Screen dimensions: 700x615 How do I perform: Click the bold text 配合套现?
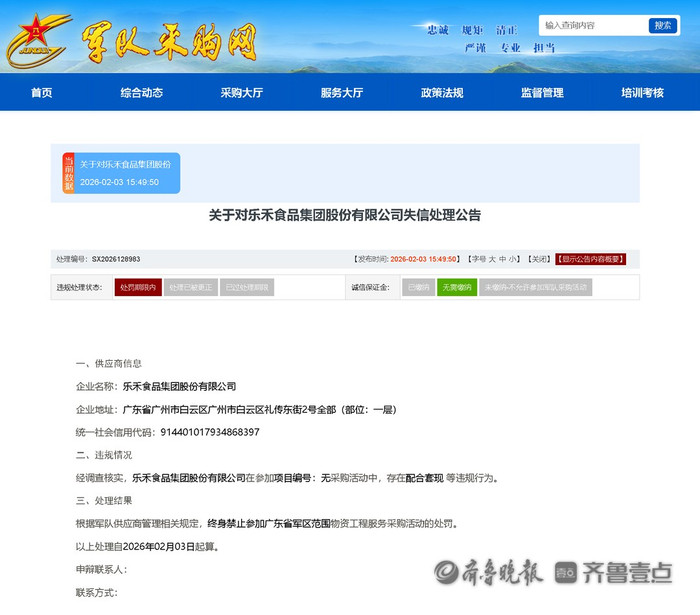[x=425, y=478]
